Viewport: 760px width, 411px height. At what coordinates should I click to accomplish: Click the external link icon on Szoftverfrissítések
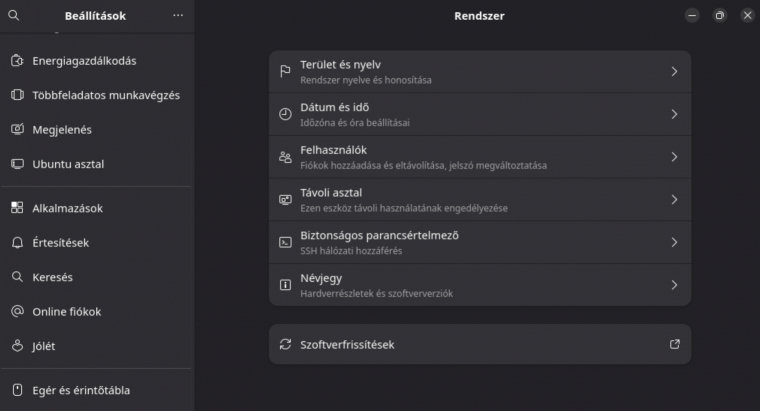(675, 344)
